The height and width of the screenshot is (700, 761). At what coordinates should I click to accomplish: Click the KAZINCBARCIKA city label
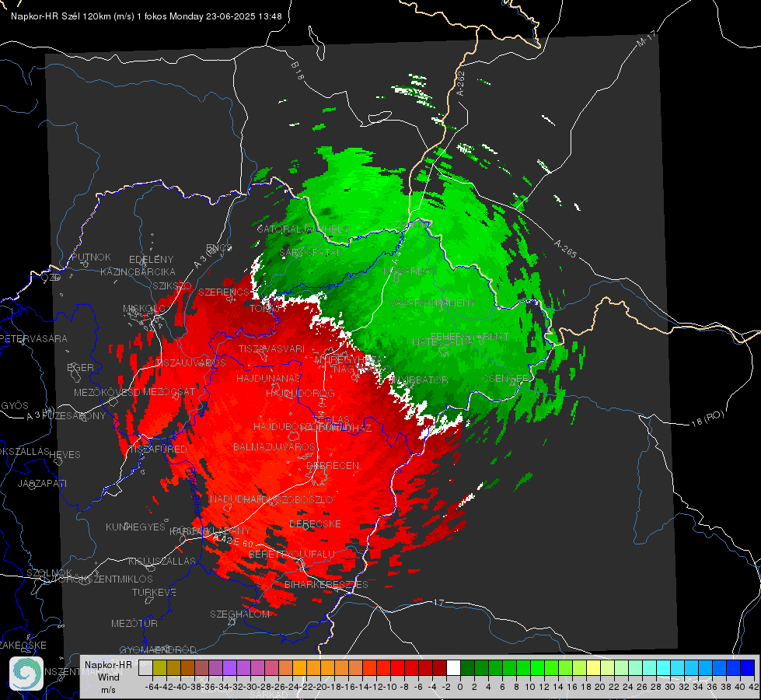(x=138, y=272)
